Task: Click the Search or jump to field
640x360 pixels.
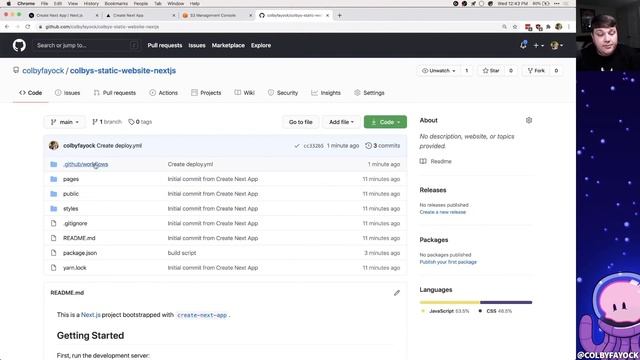Action: tap(86, 45)
